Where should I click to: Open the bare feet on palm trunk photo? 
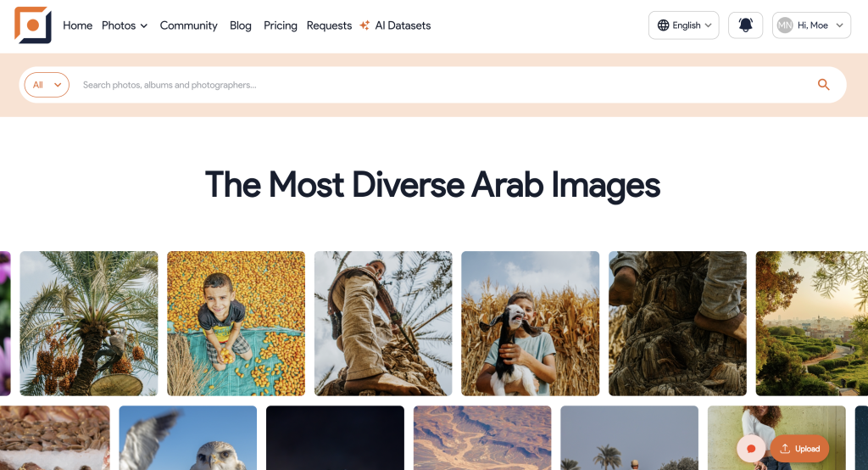pos(677,323)
